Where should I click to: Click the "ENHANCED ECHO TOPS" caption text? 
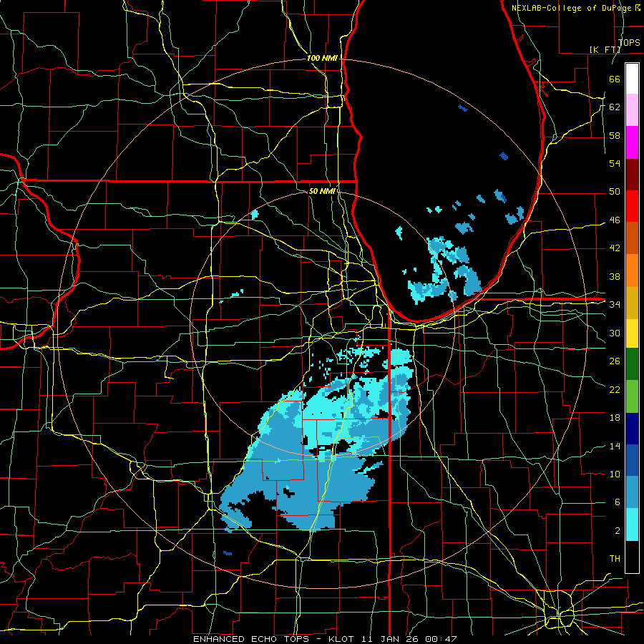251,639
